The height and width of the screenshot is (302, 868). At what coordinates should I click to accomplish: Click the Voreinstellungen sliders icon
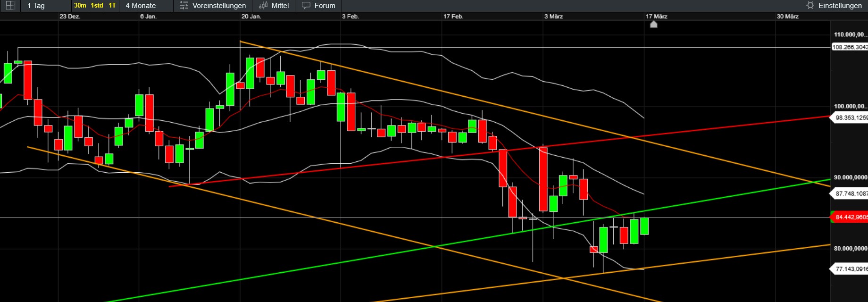click(x=184, y=6)
